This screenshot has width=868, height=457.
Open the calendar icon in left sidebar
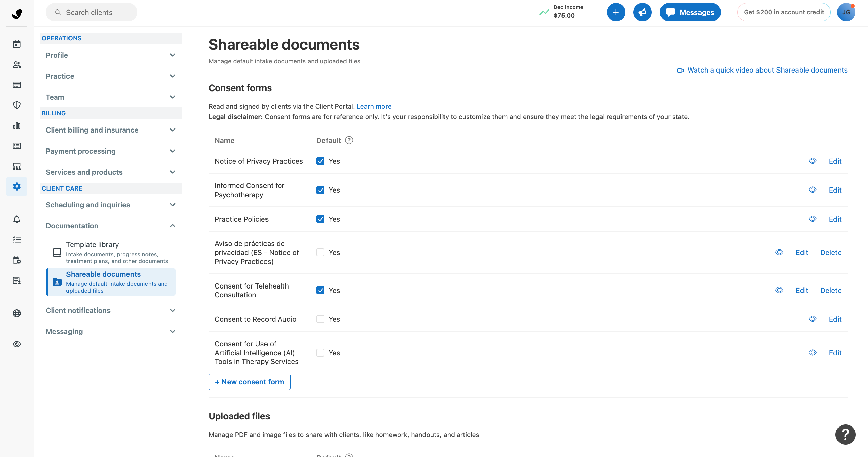pyautogui.click(x=17, y=44)
